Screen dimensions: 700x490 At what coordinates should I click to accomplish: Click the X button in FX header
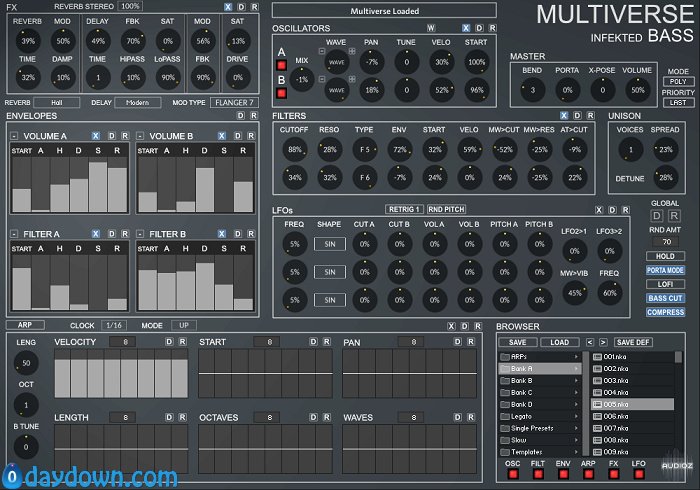tap(228, 6)
